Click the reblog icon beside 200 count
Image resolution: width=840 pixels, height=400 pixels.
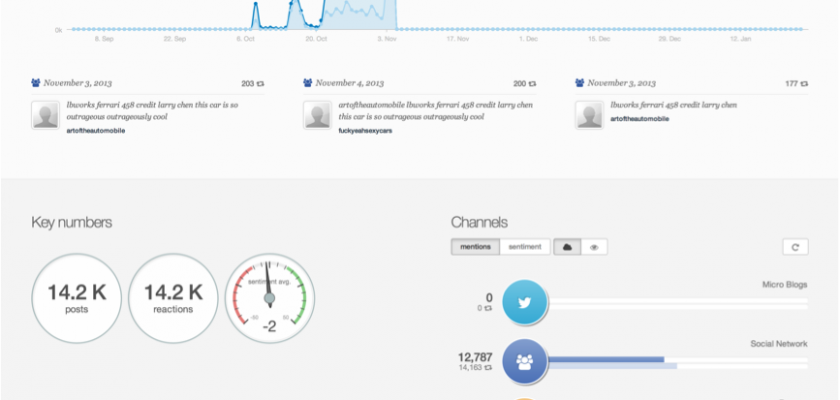pos(532,84)
